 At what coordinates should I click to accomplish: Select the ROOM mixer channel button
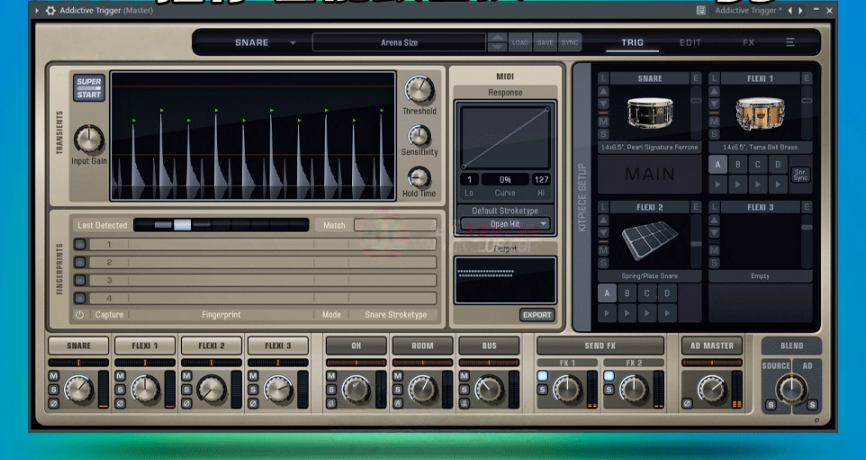(423, 346)
